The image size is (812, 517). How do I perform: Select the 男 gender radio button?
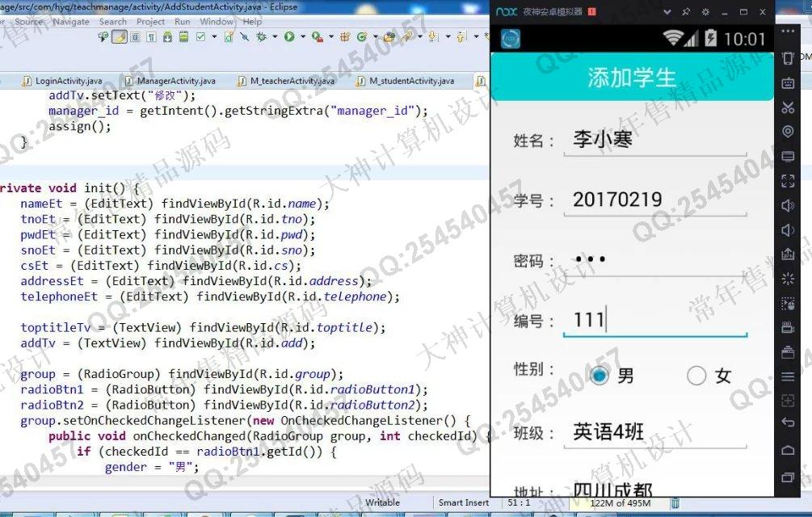click(599, 376)
